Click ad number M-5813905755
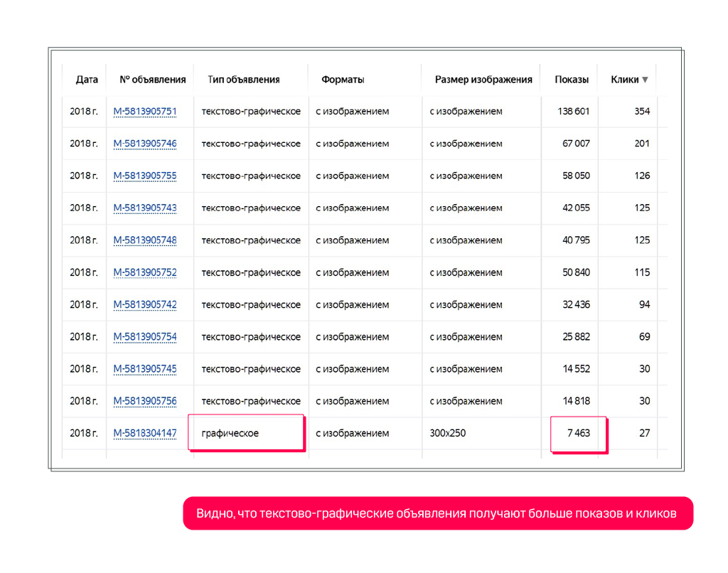728x573 pixels. [145, 176]
